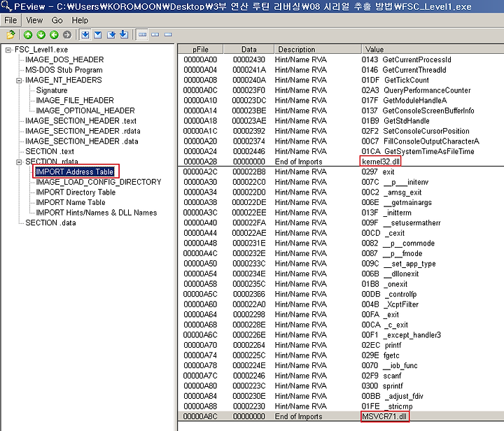
Task: Select IMPORT Address Table tree item
Action: (x=75, y=172)
